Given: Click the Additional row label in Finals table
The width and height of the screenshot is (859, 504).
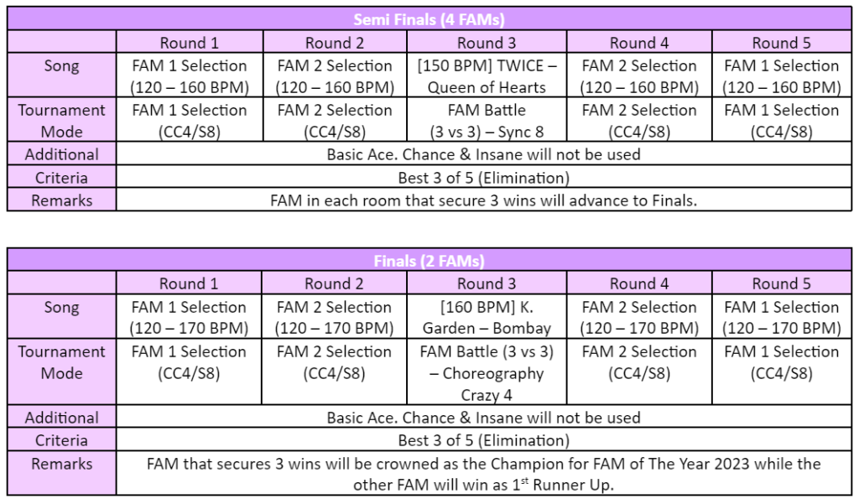Looking at the screenshot, I should [61, 418].
